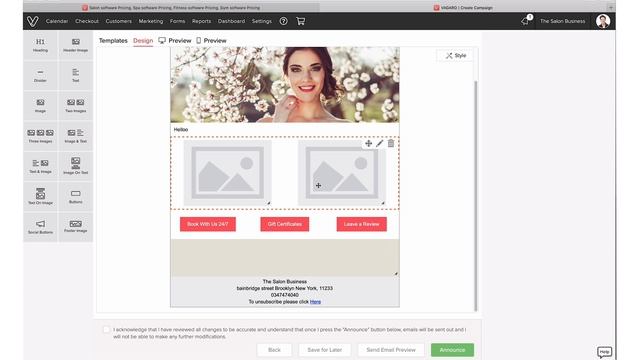Click The Salon Business account name
This screenshot has width=640, height=360.
562,21
